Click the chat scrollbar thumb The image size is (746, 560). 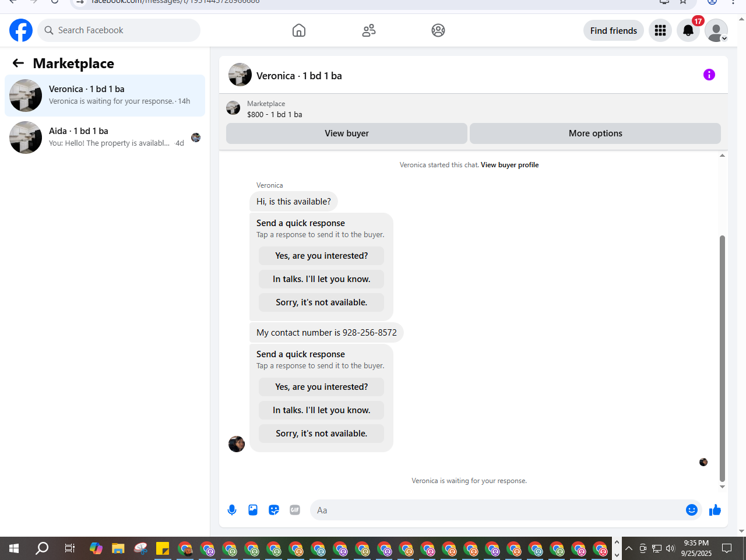[722, 358]
